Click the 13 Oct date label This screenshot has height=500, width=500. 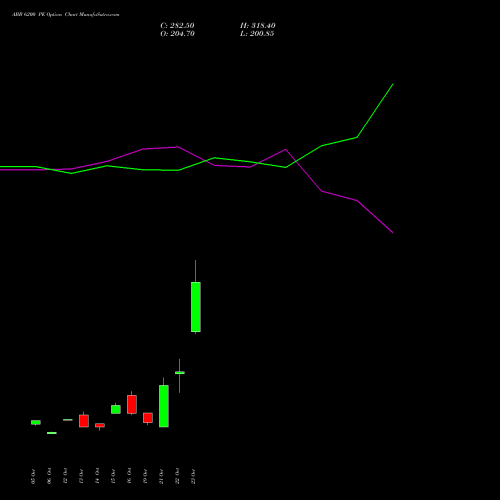click(x=81, y=476)
